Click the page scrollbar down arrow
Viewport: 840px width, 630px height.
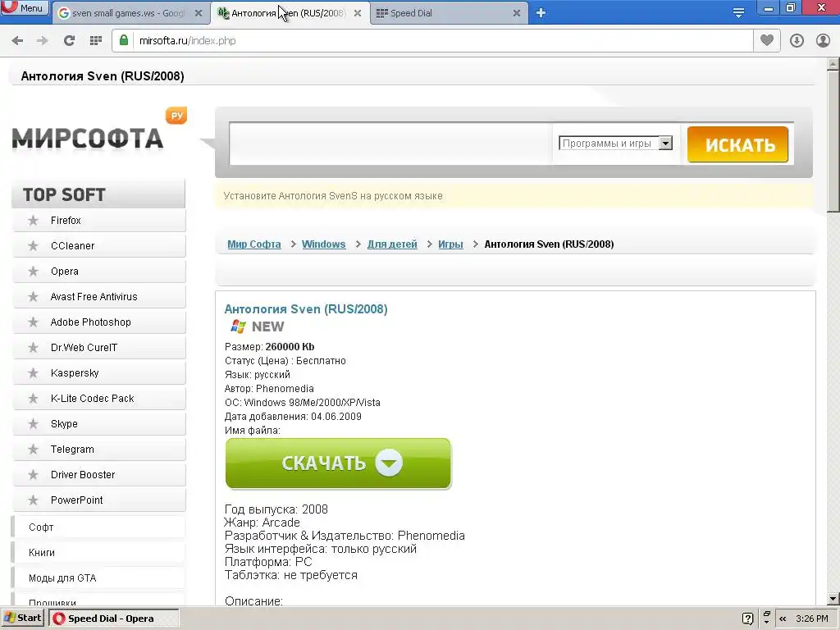pyautogui.click(x=833, y=599)
